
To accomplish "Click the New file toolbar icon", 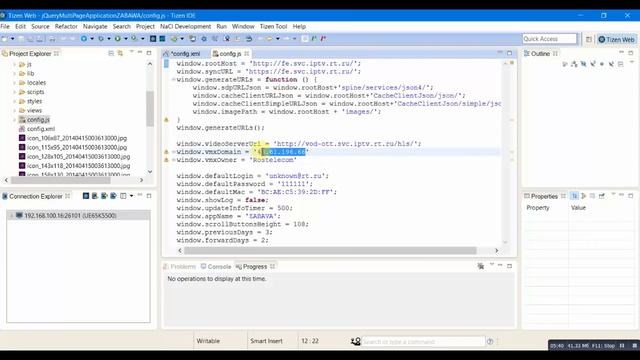I will coord(4,39).
